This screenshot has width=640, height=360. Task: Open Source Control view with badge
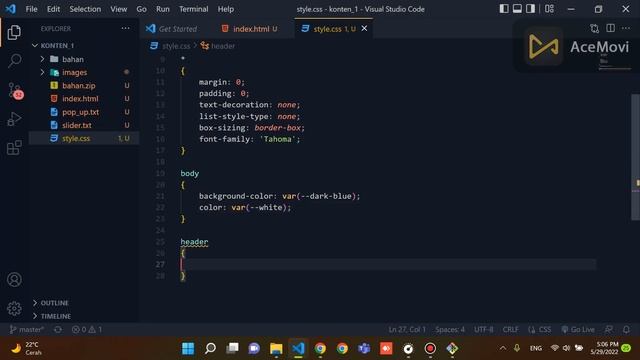pyautogui.click(x=16, y=91)
